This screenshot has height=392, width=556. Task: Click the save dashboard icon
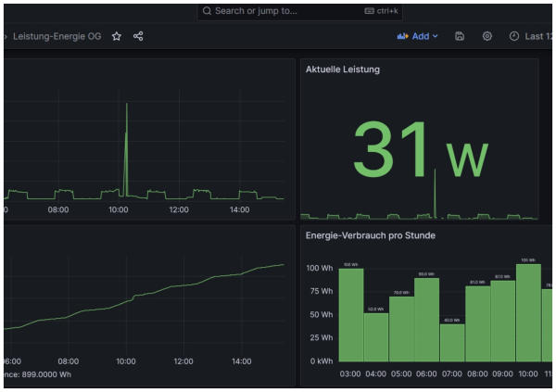460,36
